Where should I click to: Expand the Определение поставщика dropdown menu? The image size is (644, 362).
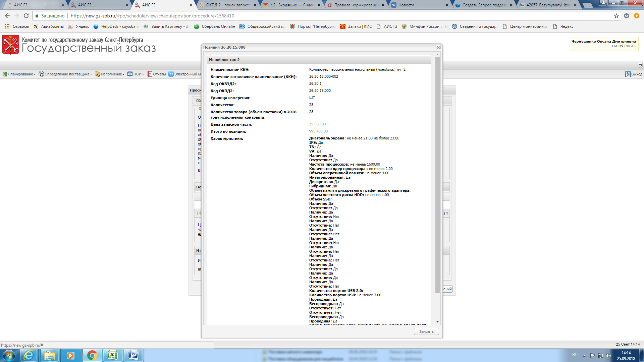[65, 74]
